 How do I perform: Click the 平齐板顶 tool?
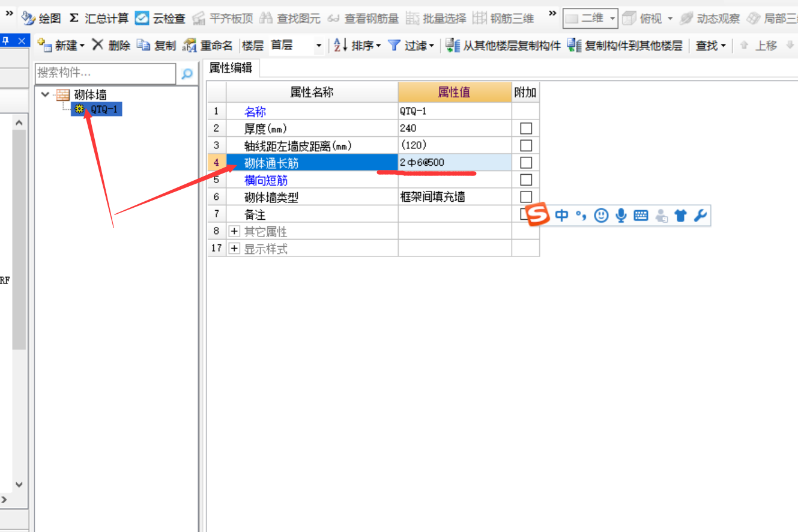tap(223, 19)
